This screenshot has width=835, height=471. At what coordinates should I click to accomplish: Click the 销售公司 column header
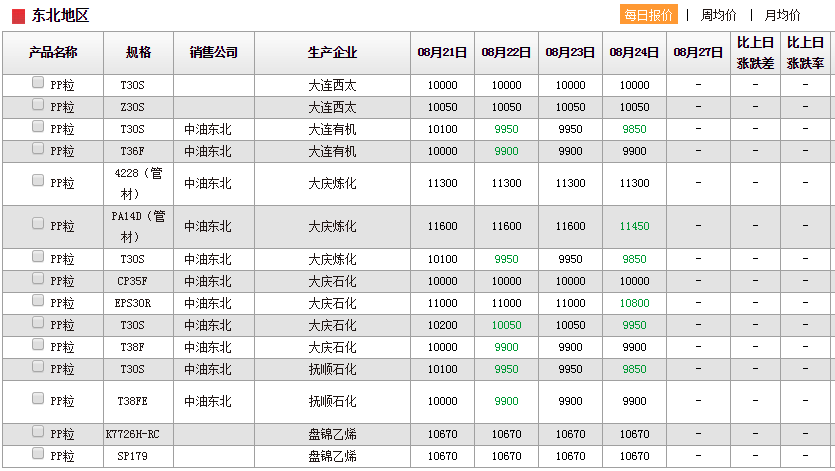point(214,52)
